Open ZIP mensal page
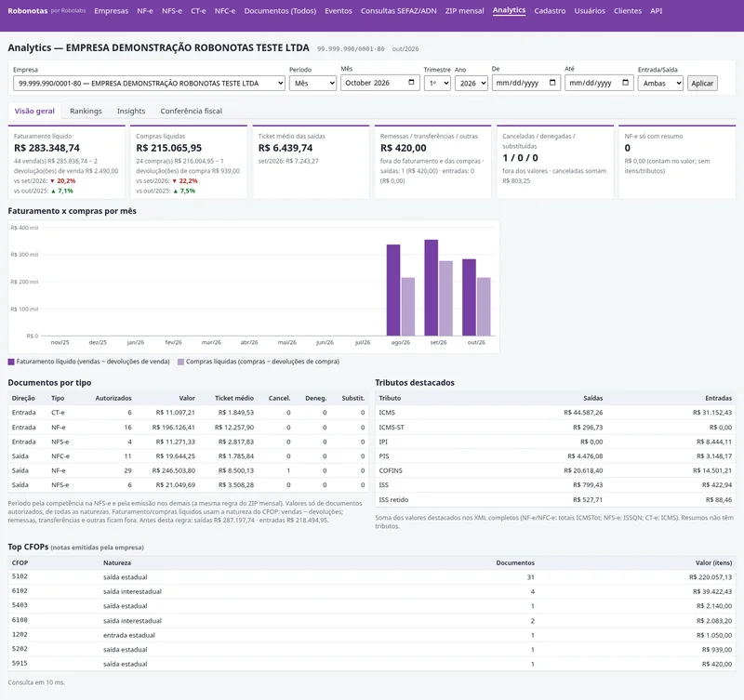 [x=464, y=11]
